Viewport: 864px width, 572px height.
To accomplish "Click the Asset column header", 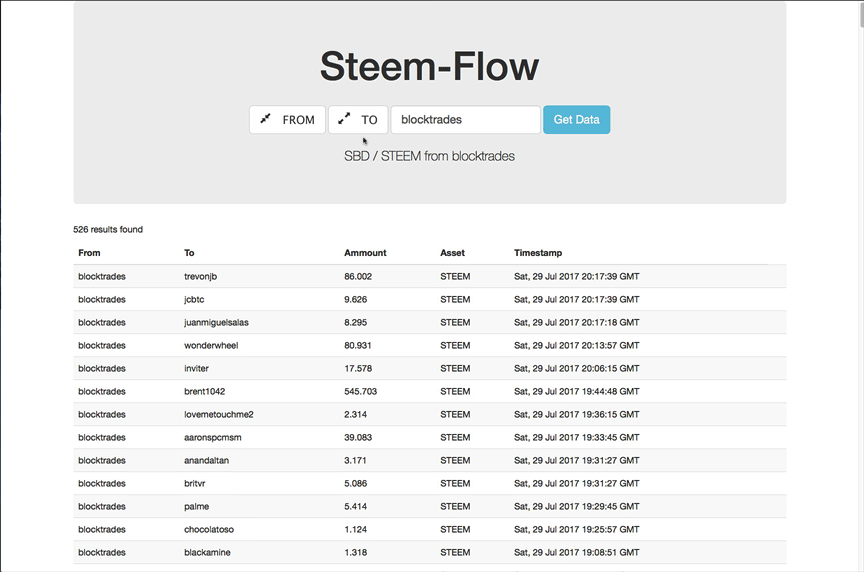I will (x=452, y=253).
